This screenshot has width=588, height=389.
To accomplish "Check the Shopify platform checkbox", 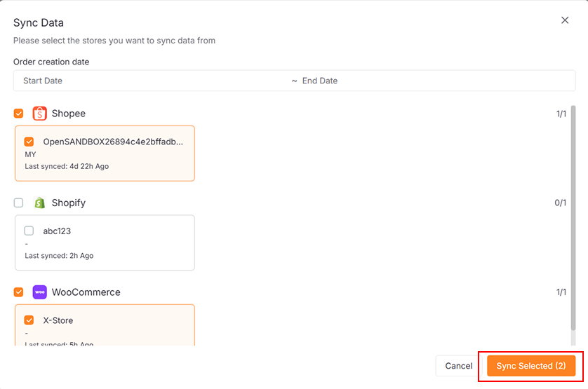I will click(19, 203).
